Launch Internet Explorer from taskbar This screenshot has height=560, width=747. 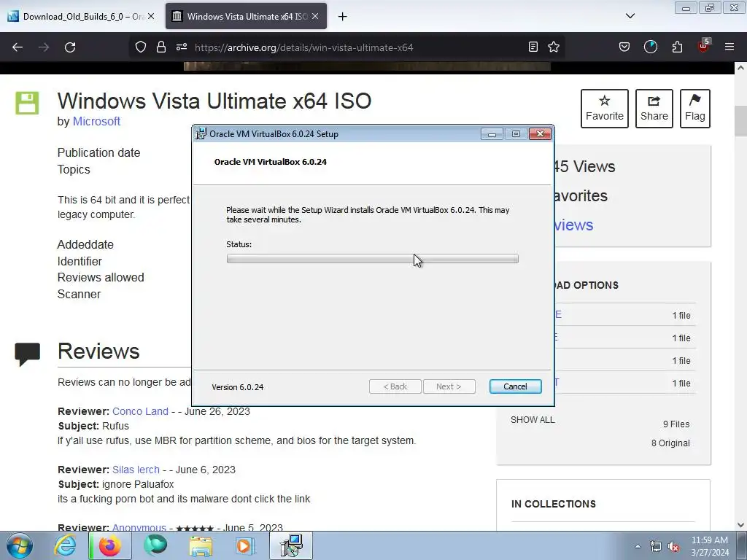click(65, 545)
